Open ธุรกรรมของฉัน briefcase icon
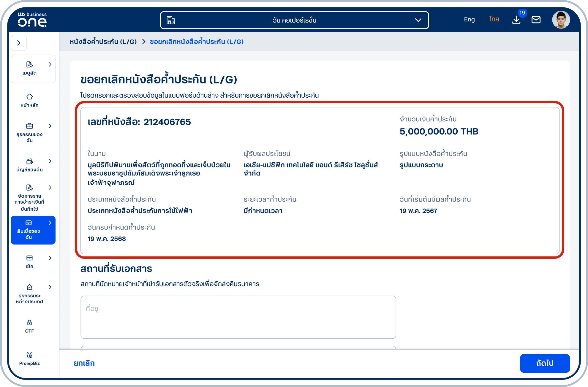The height and width of the screenshot is (387, 588). coord(29,126)
